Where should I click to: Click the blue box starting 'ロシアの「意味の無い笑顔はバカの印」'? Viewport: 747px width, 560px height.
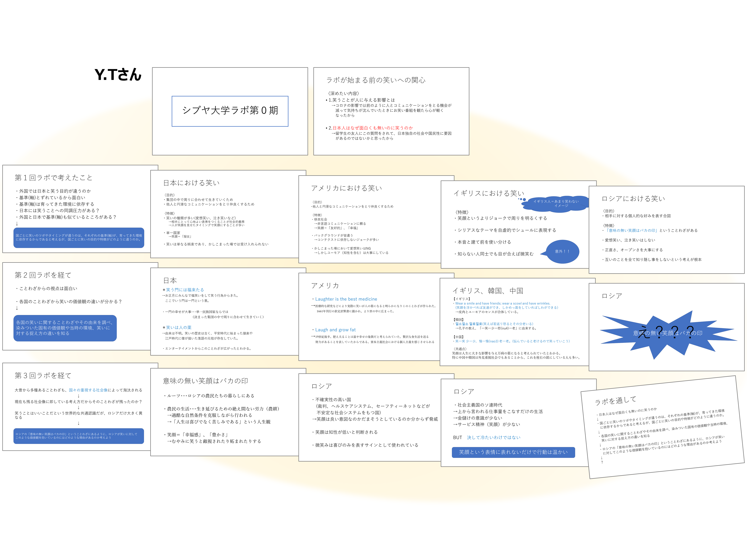pyautogui.click(x=79, y=436)
